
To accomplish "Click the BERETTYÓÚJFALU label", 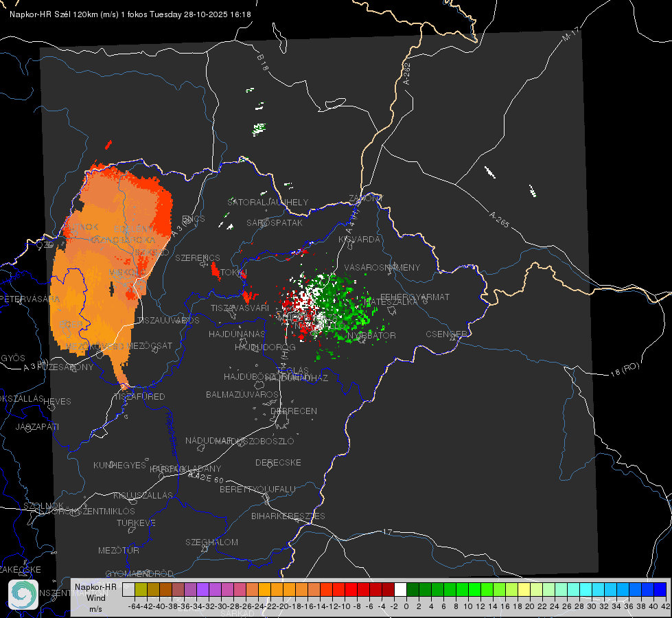I will pyautogui.click(x=257, y=490).
